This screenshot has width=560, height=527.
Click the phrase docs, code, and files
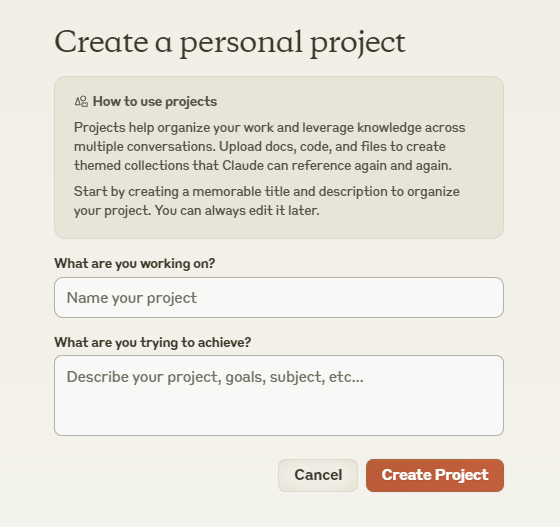pyautogui.click(x=325, y=147)
